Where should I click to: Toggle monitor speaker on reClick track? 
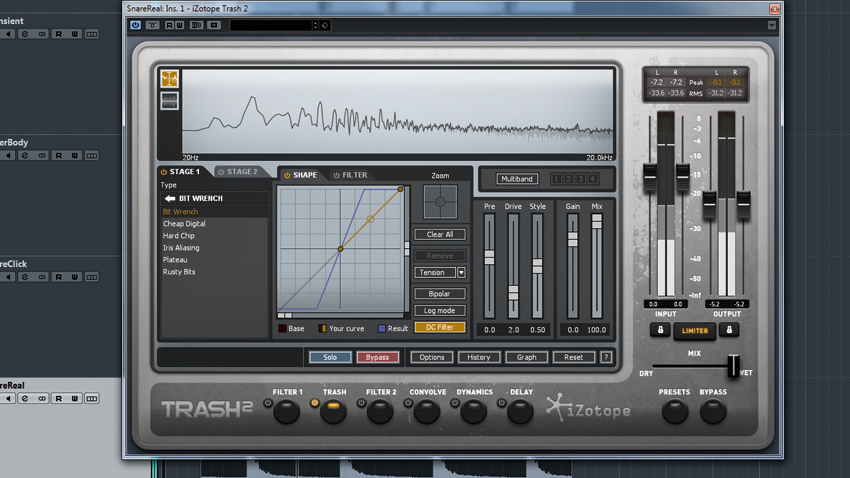tap(8, 277)
